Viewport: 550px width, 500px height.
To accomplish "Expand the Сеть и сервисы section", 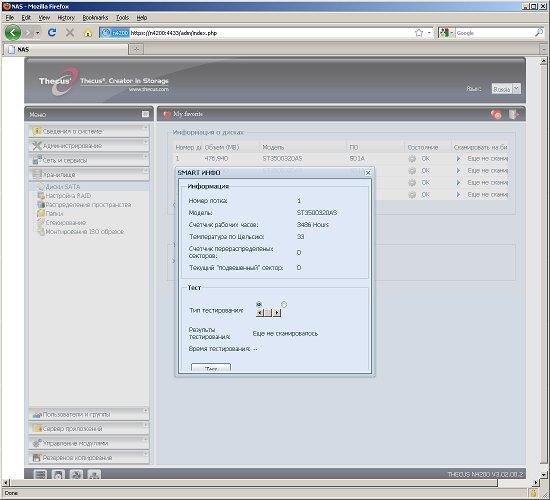I will tap(89, 160).
